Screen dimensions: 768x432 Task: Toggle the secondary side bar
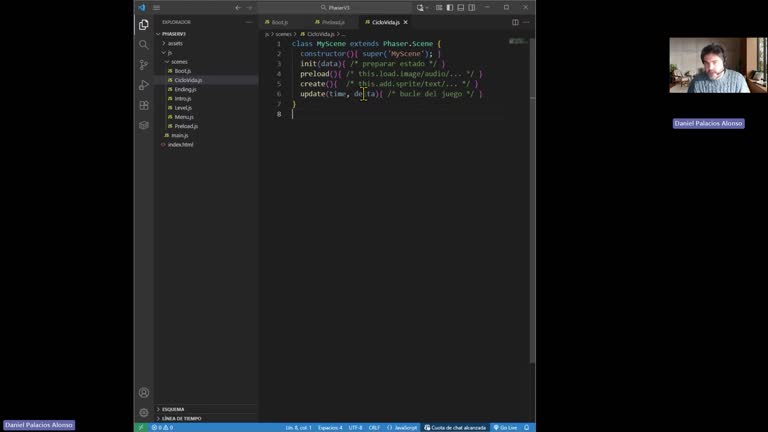point(472,8)
